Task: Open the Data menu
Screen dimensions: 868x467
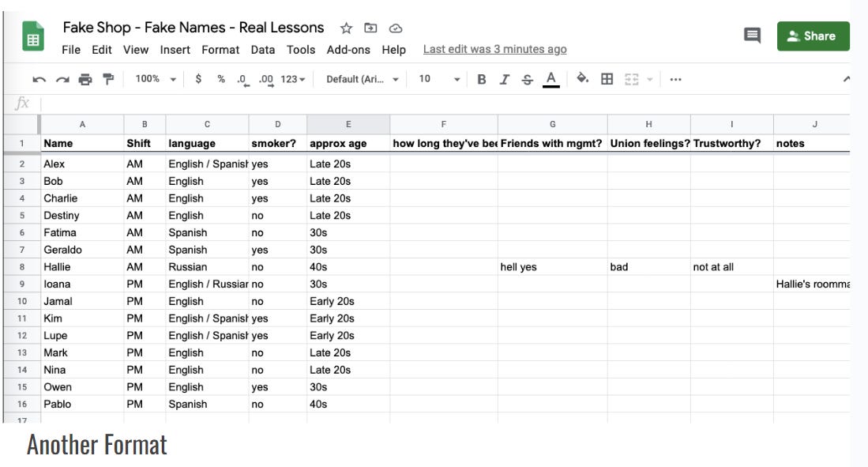Action: click(263, 50)
